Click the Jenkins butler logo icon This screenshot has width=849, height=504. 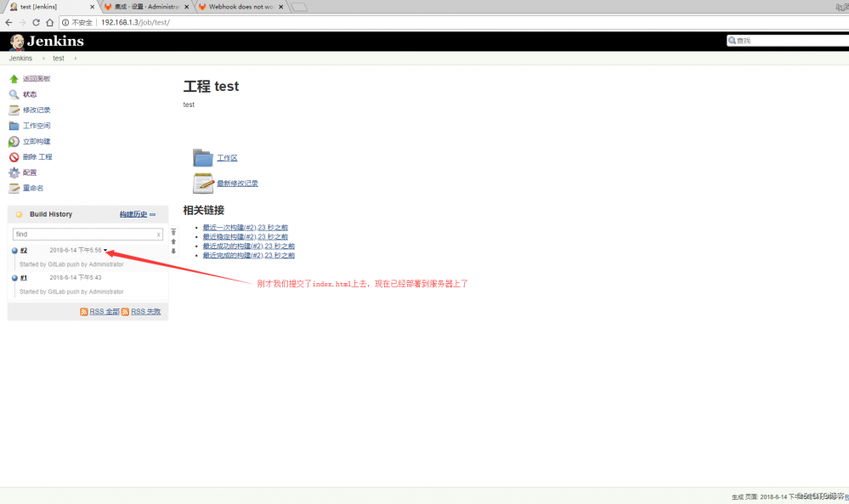point(17,42)
